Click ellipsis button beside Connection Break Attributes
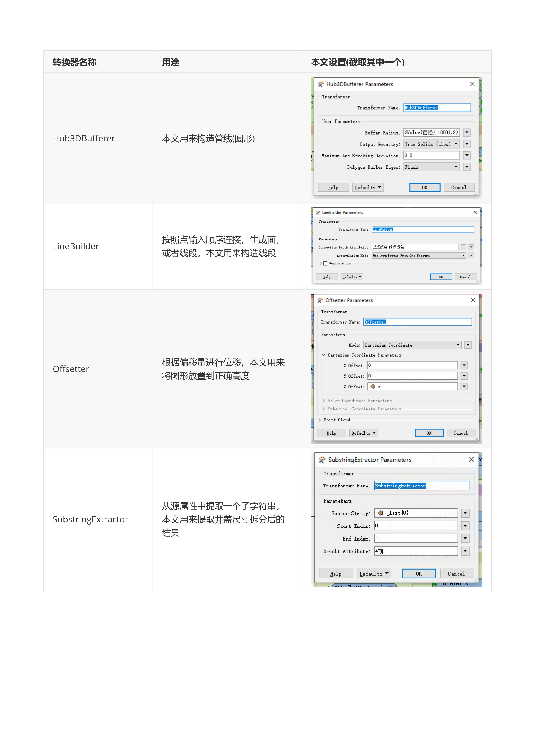The width and height of the screenshot is (535, 756). (463, 247)
